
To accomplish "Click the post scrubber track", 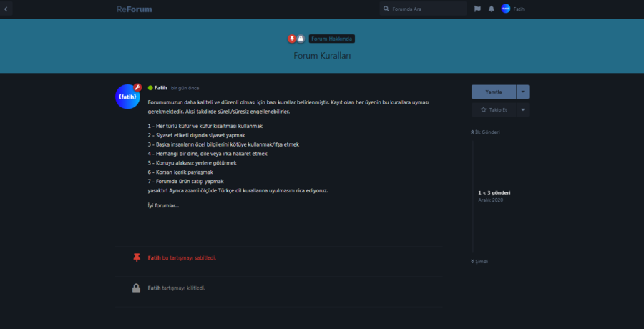I will click(472, 197).
